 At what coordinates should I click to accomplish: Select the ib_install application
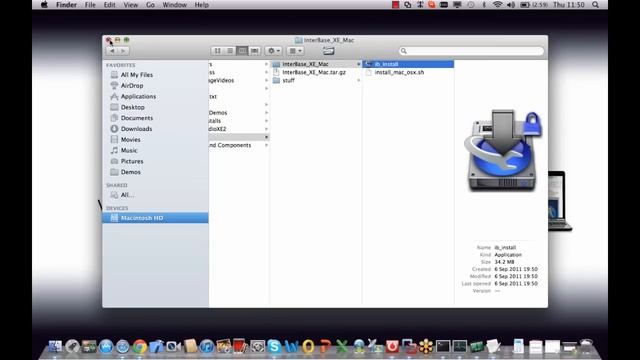(x=408, y=64)
